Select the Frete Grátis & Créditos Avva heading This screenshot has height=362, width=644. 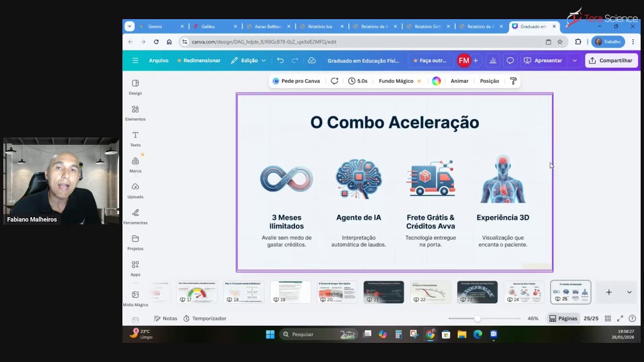(431, 222)
